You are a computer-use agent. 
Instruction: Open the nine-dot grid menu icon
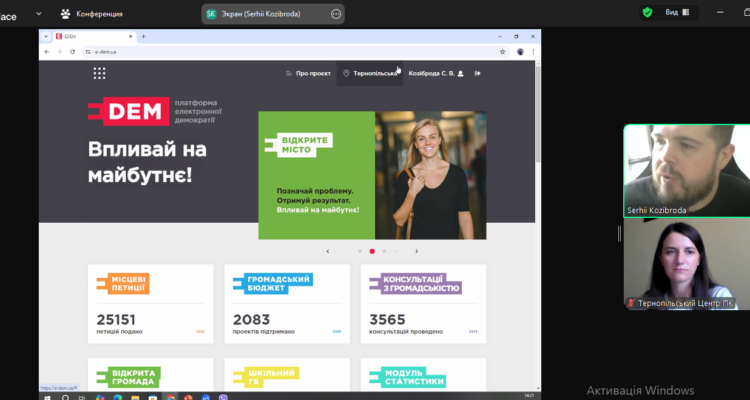click(x=99, y=73)
